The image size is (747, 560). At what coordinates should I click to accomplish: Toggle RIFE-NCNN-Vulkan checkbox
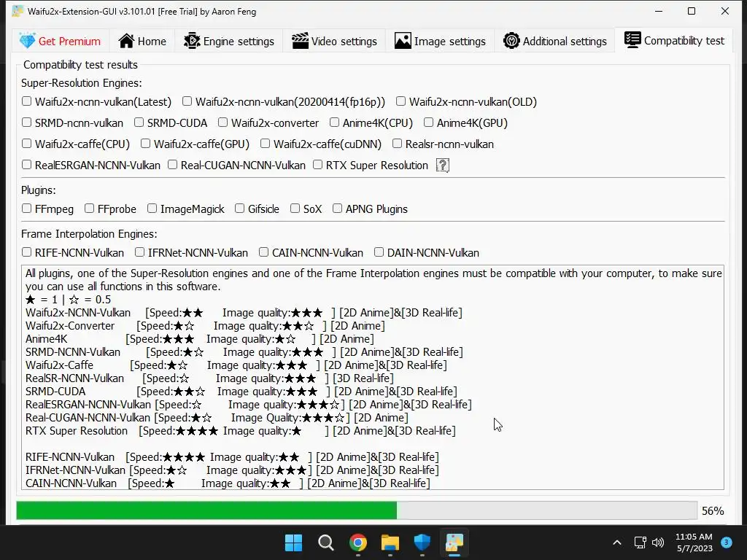[x=27, y=252]
